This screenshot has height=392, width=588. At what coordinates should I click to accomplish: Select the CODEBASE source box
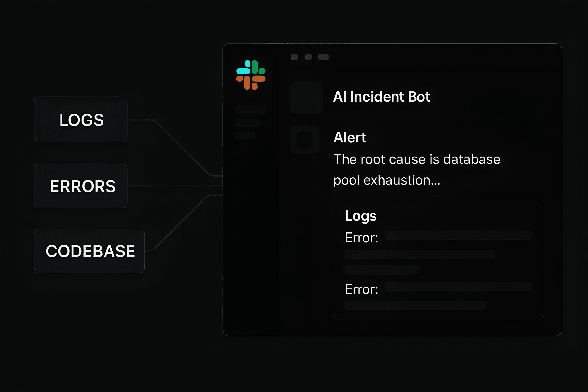pos(89,251)
